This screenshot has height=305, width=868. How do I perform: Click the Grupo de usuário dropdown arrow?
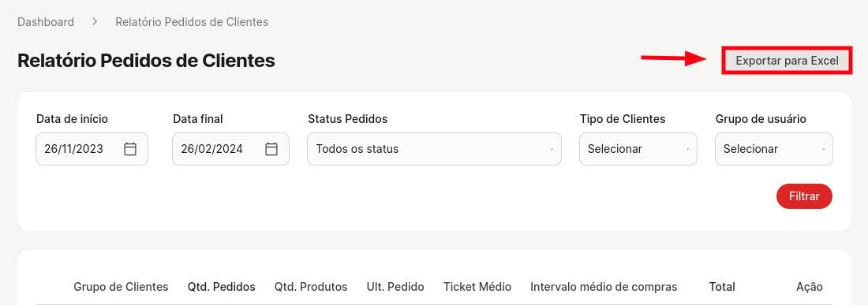(823, 149)
